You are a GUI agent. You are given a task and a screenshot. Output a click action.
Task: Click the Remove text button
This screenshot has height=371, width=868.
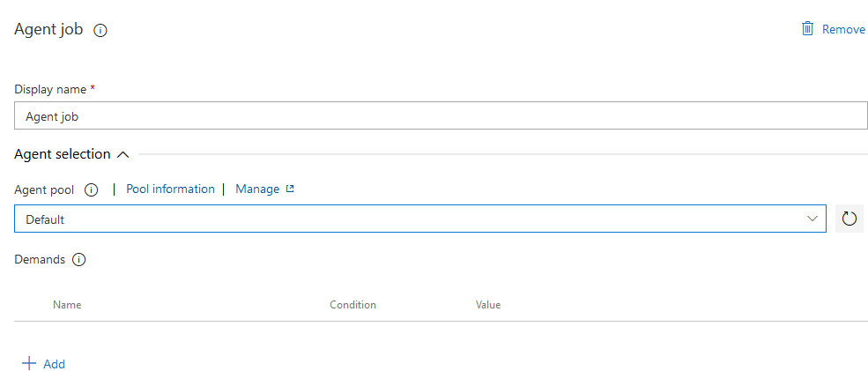843,29
